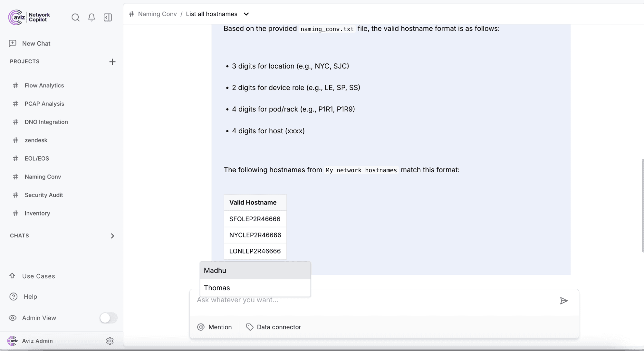Switch to the Naming Conv project
Viewport: 644px width, 351px height.
(x=43, y=177)
